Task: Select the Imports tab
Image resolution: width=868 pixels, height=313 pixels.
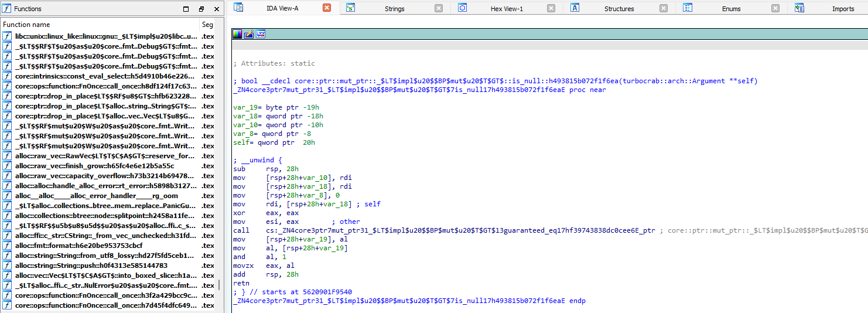Action: tap(843, 9)
